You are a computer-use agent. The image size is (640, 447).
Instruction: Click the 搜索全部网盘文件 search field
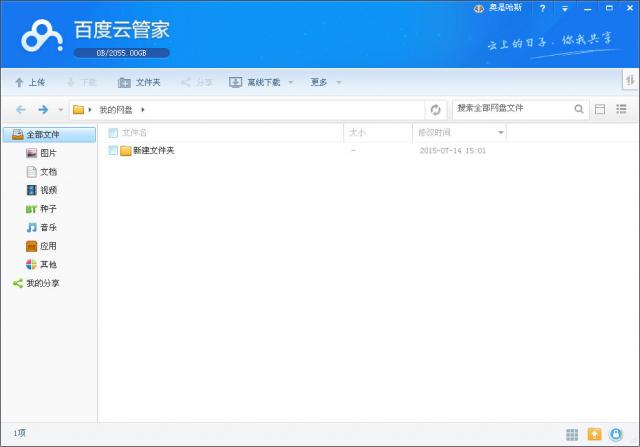click(512, 108)
